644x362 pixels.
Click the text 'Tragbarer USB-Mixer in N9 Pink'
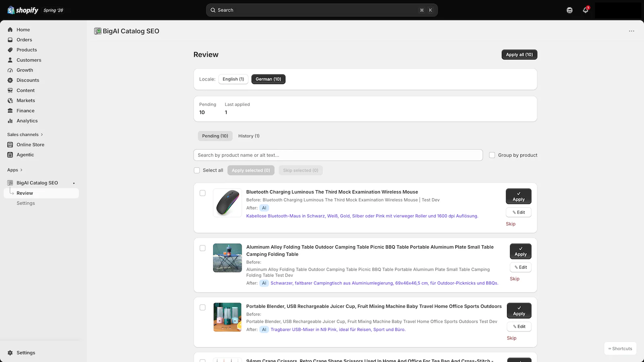(303, 329)
